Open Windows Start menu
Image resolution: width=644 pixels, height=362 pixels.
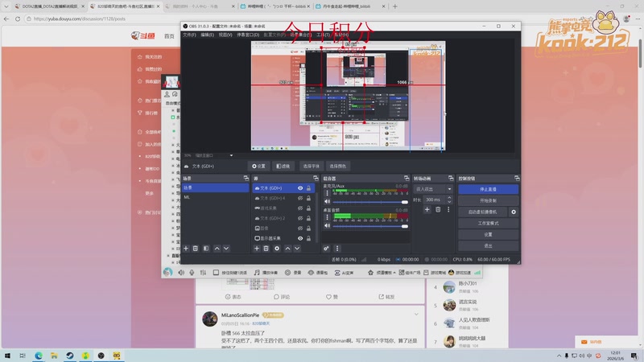pos(7,356)
